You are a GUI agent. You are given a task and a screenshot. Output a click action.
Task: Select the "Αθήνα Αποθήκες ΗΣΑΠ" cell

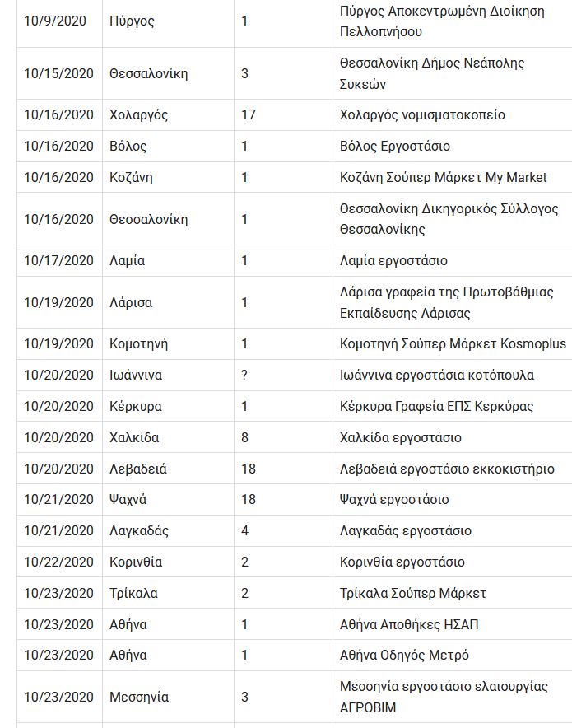409,625
